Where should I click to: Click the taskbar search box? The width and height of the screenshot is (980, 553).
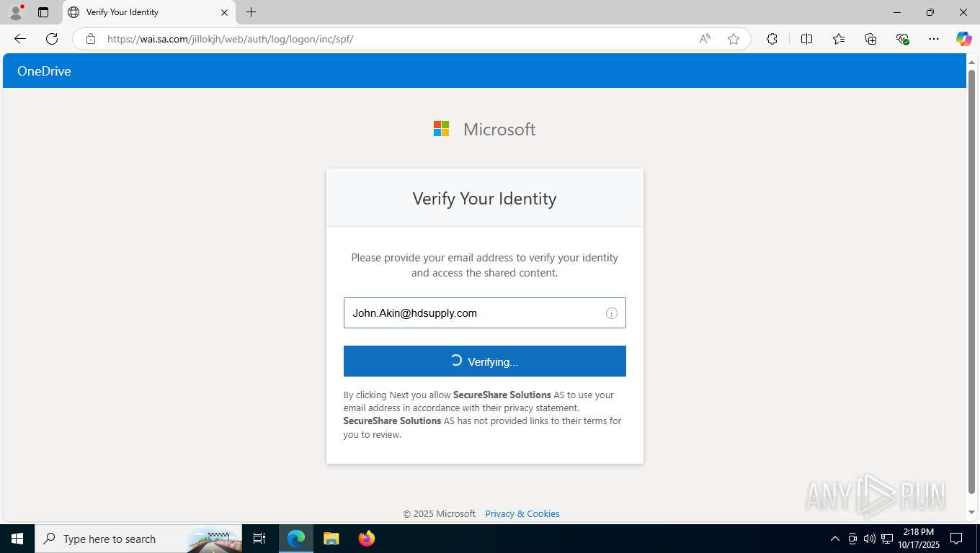click(139, 539)
